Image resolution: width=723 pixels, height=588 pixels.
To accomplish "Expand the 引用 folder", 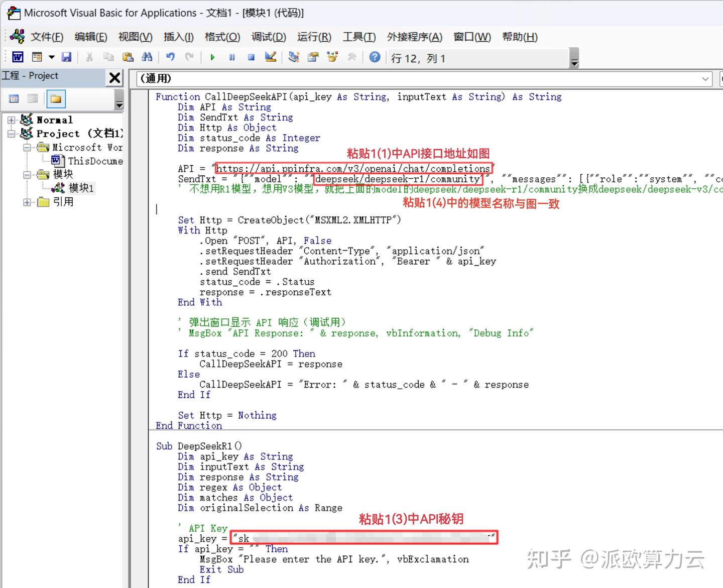I will tap(27, 202).
